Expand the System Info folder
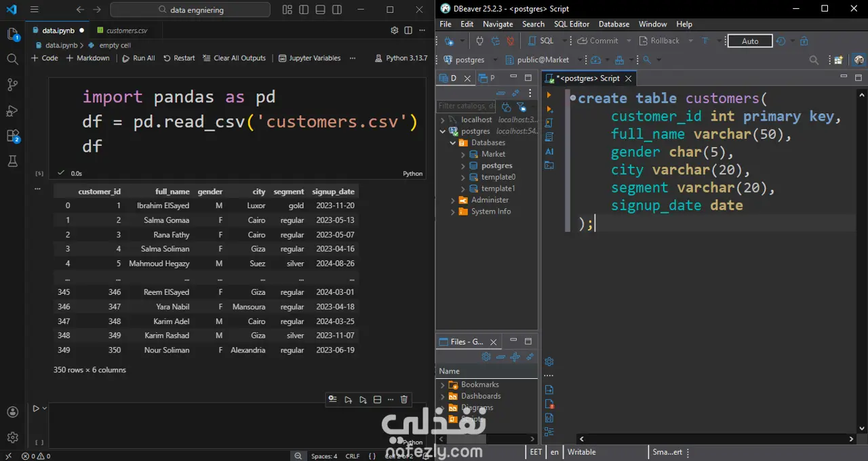 click(453, 212)
